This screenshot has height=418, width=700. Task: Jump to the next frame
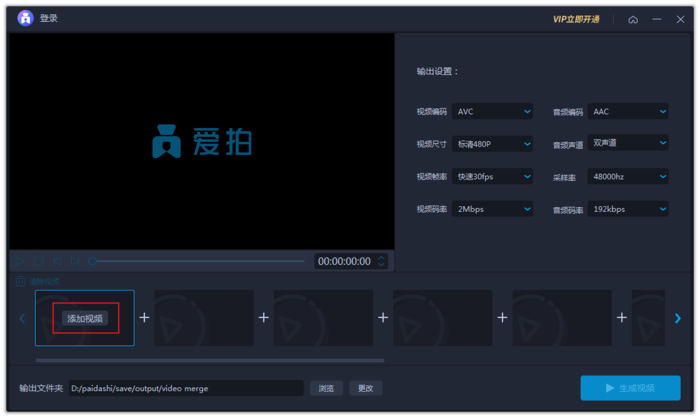(x=75, y=261)
